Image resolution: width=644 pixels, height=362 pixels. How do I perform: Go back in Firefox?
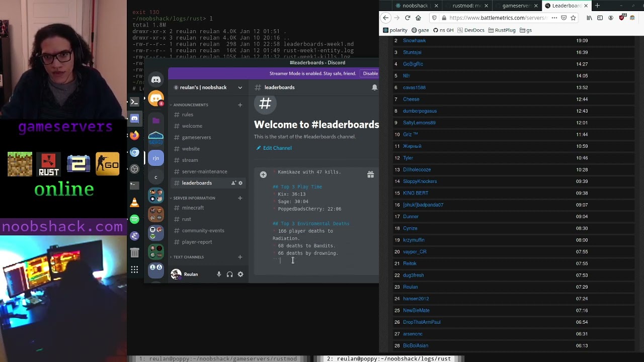click(386, 18)
